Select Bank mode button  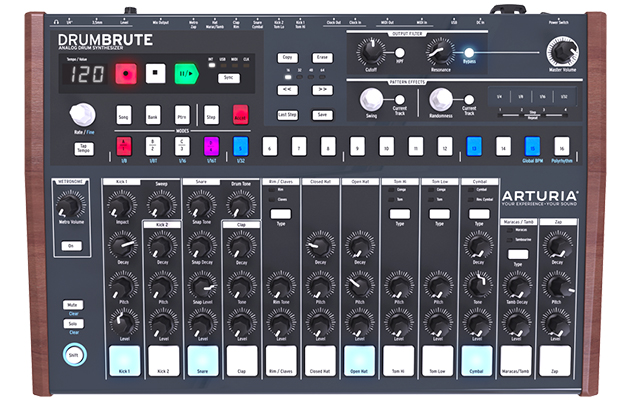point(153,114)
